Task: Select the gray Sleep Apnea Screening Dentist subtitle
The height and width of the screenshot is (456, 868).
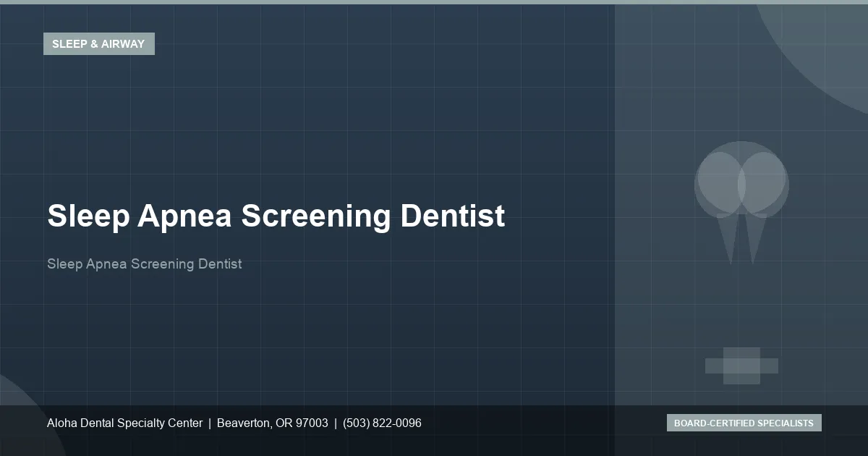Action: pyautogui.click(x=145, y=263)
